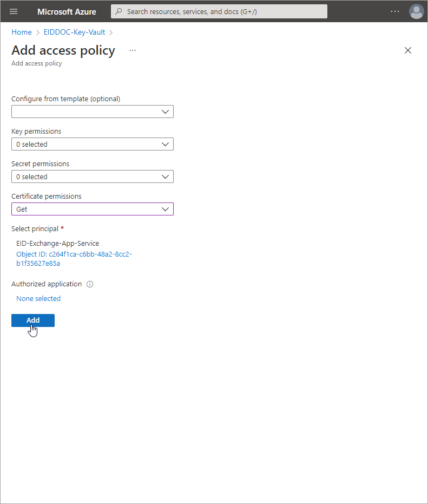Click the info icon beside Authorized application
The image size is (428, 504).
point(90,284)
